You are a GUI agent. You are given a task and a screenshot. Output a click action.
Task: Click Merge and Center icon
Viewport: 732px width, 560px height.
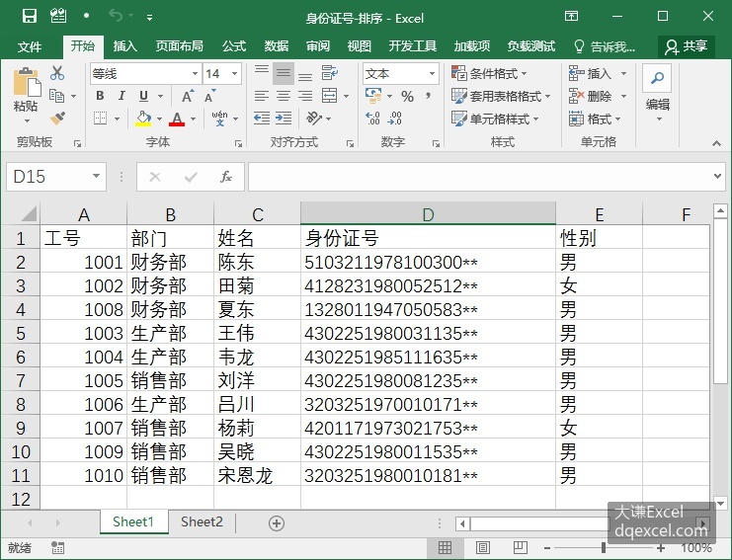(330, 96)
